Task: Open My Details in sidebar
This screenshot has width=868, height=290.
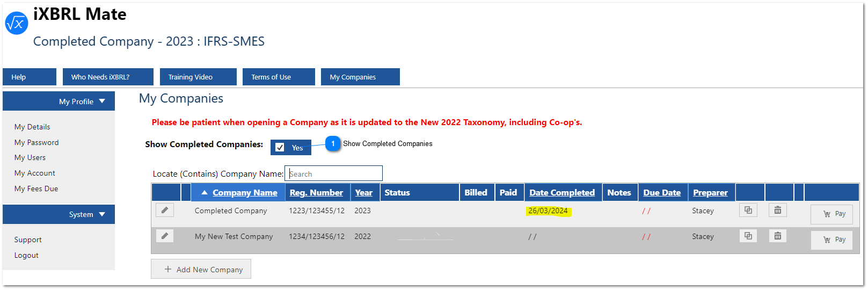Action: (32, 127)
